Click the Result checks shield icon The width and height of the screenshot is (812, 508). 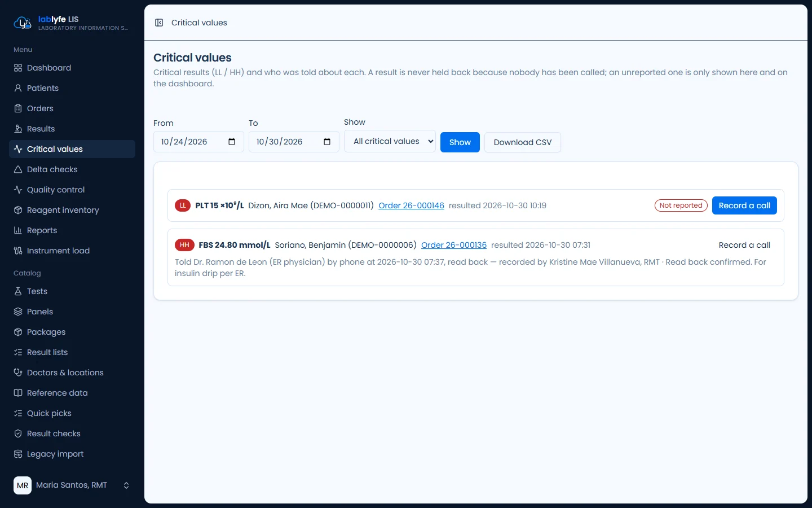point(18,433)
